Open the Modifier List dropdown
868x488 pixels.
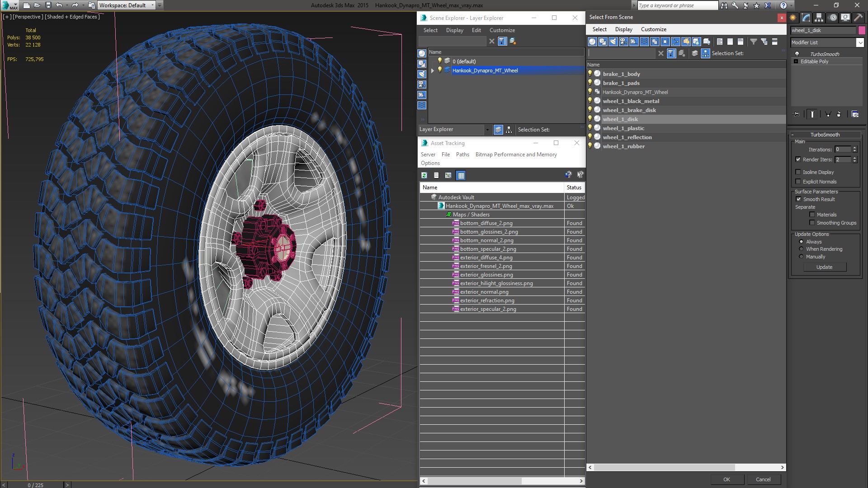[x=860, y=42]
